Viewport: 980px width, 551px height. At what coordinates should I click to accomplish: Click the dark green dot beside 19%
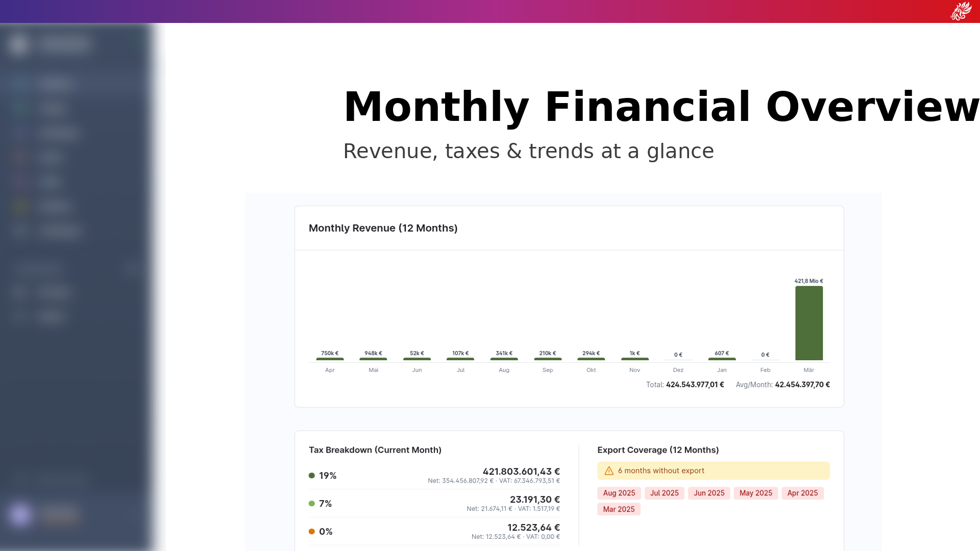tap(312, 475)
